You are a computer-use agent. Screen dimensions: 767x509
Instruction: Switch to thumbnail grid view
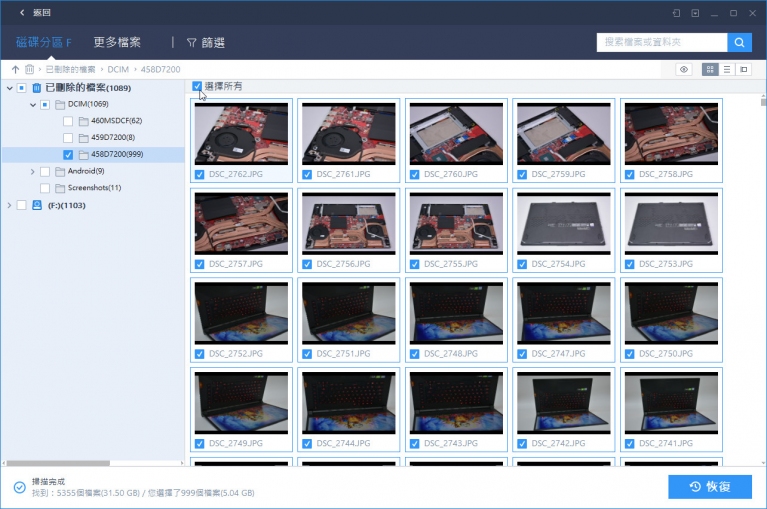pos(710,69)
